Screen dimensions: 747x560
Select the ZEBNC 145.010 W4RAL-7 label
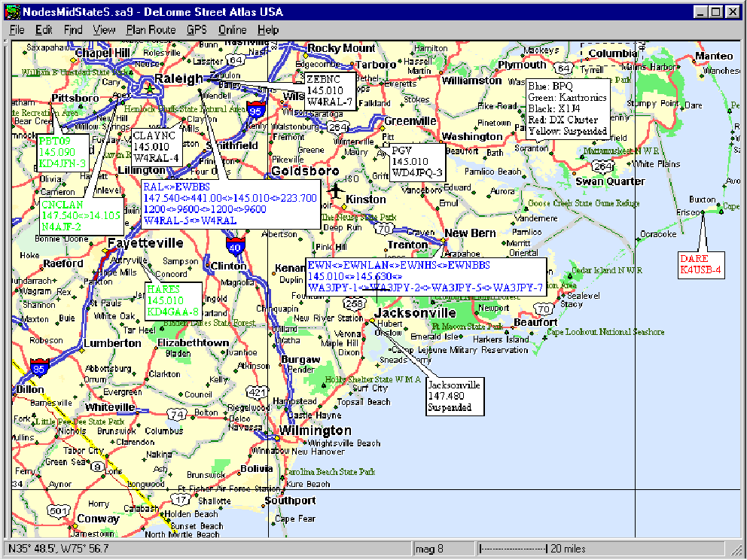coord(330,91)
